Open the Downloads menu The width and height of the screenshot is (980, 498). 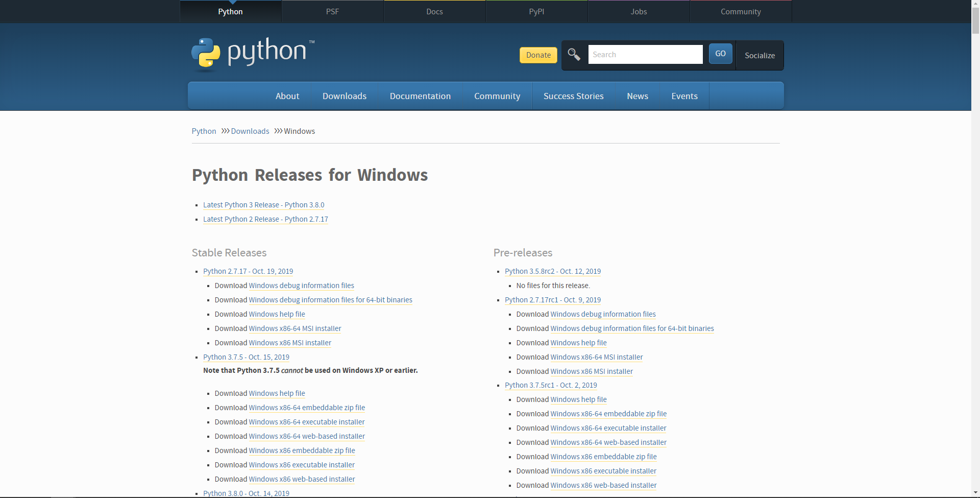tap(344, 96)
